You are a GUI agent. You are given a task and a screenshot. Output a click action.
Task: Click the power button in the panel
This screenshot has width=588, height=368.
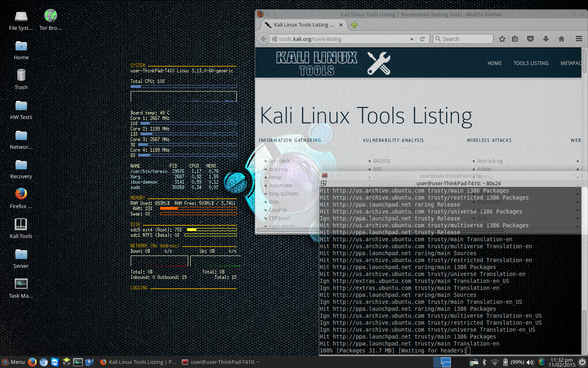tap(582, 362)
